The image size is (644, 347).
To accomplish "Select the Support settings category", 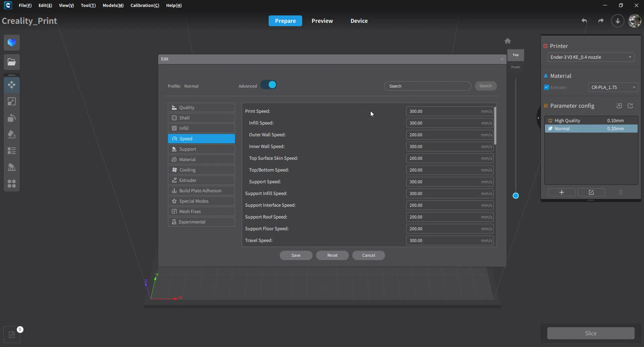I will [x=201, y=149].
